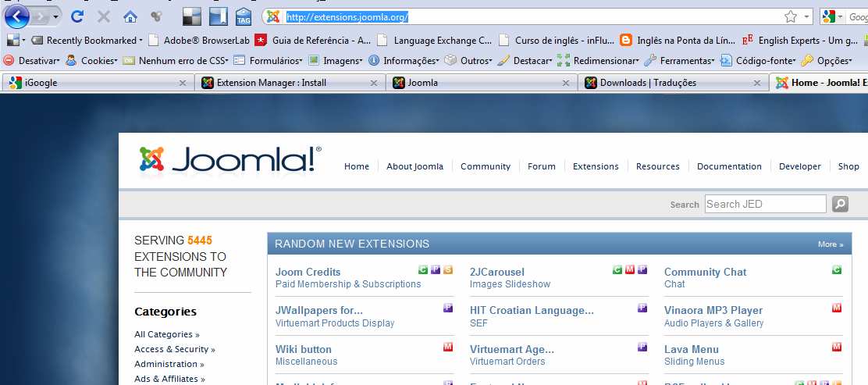The height and width of the screenshot is (385, 868).
Task: Click the Destacar toolbar item
Action: pyautogui.click(x=525, y=60)
